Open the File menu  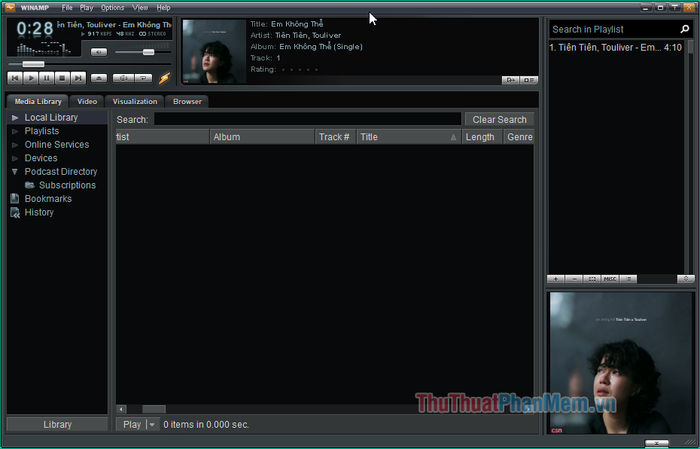67,8
